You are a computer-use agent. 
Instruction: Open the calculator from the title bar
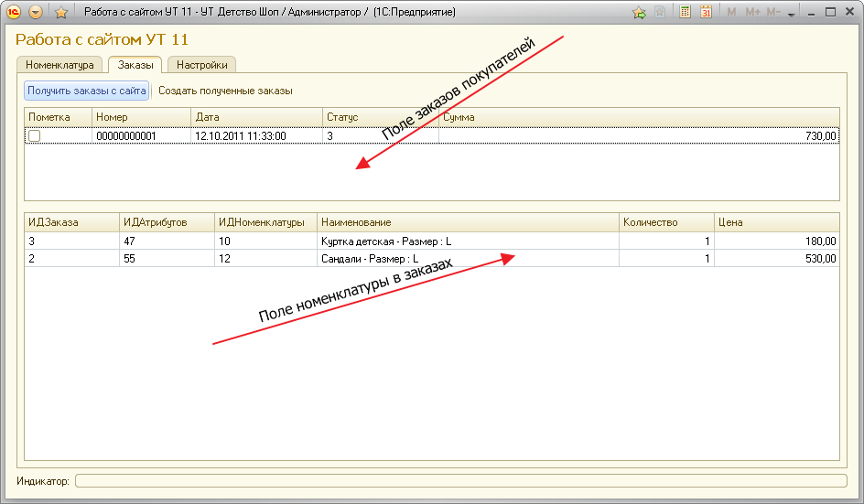point(686,12)
